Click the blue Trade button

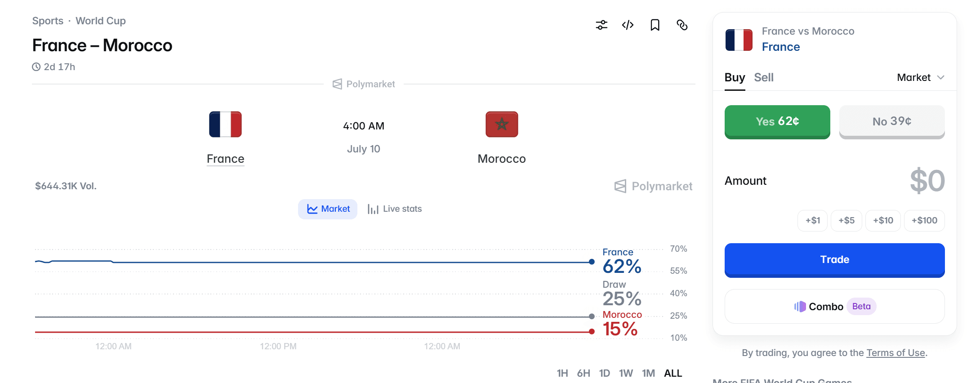click(x=834, y=260)
